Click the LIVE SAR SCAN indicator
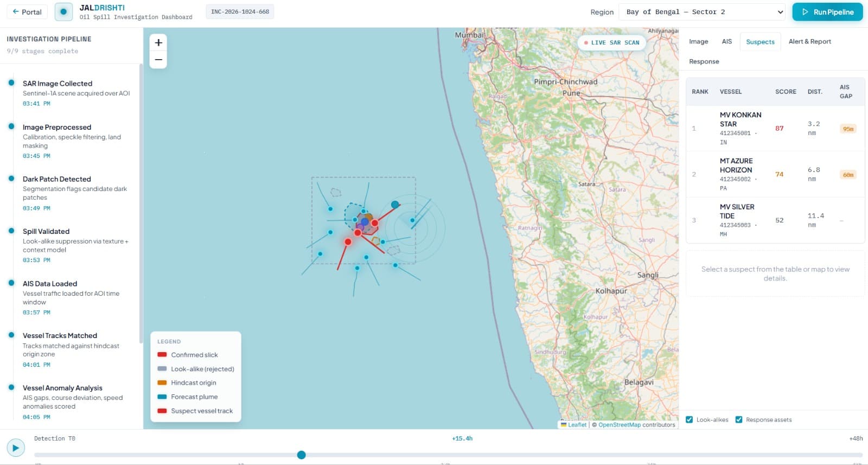The width and height of the screenshot is (868, 465). pos(611,42)
